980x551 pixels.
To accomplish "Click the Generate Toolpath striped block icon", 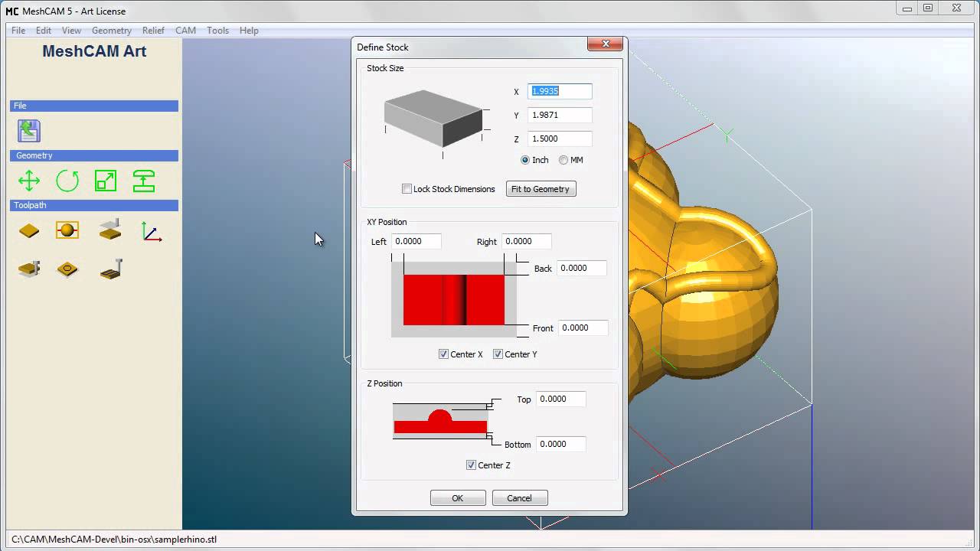I will [111, 269].
